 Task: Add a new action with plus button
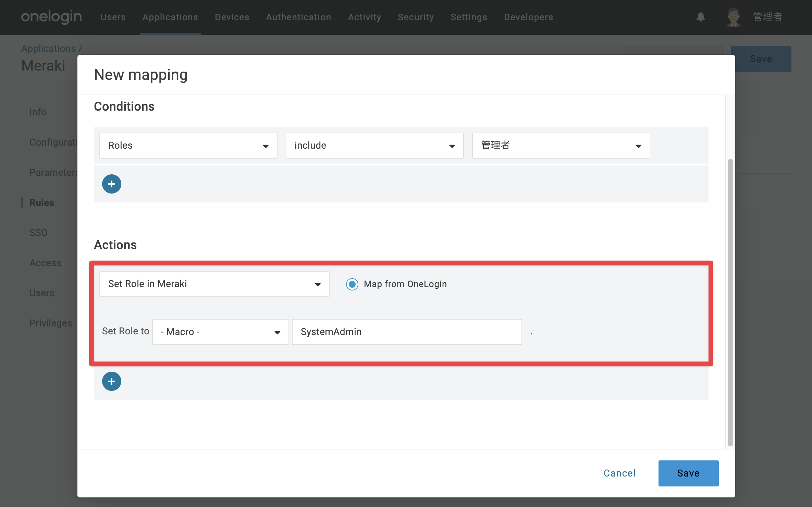(112, 381)
